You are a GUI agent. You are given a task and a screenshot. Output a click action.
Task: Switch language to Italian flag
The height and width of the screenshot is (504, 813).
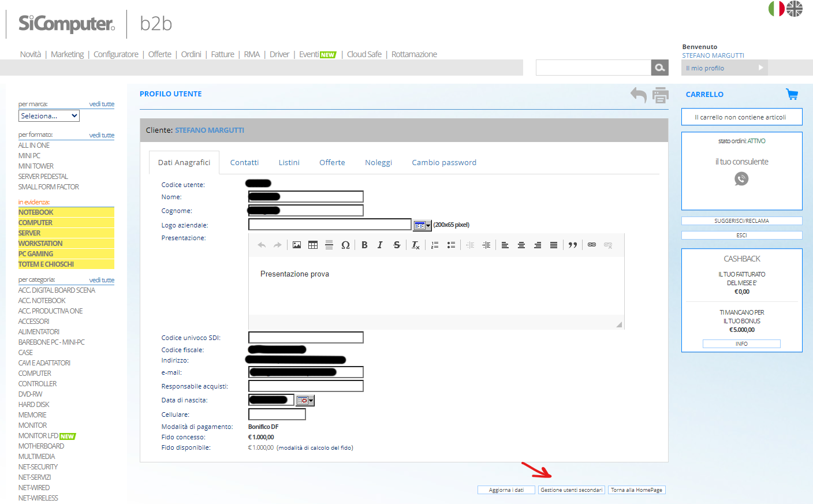[776, 9]
